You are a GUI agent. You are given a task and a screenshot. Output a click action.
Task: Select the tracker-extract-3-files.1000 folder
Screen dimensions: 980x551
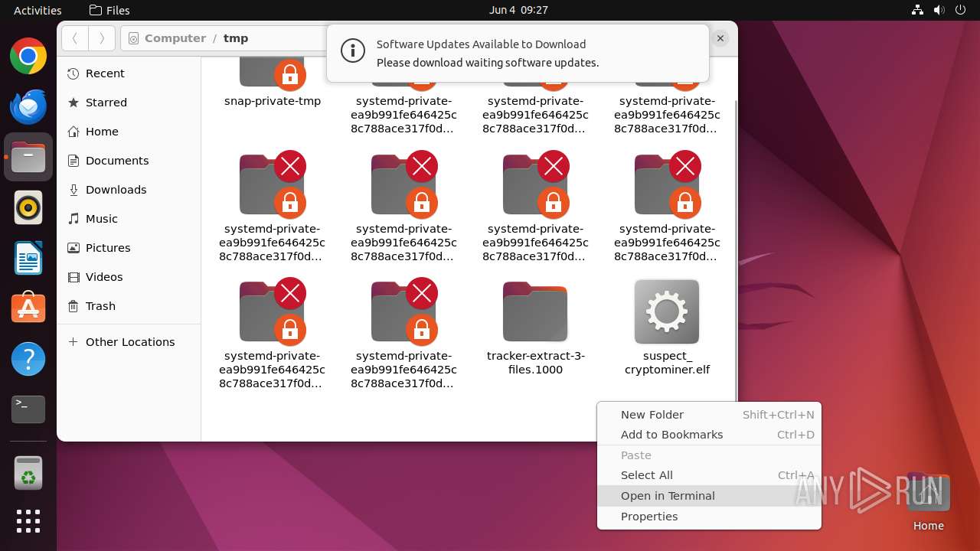(x=535, y=311)
